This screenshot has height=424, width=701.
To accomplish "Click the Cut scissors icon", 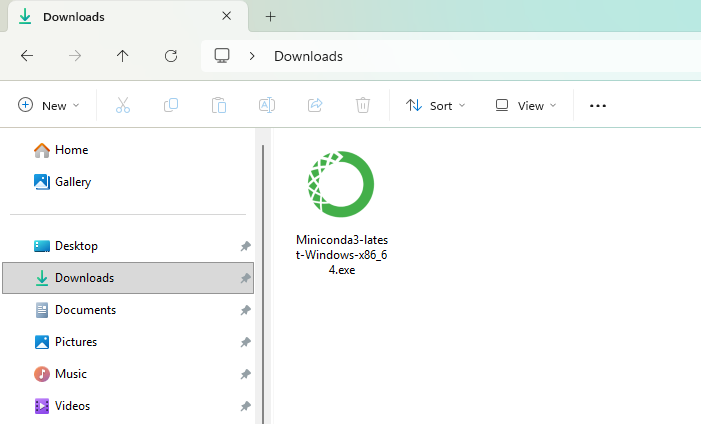I will [123, 106].
